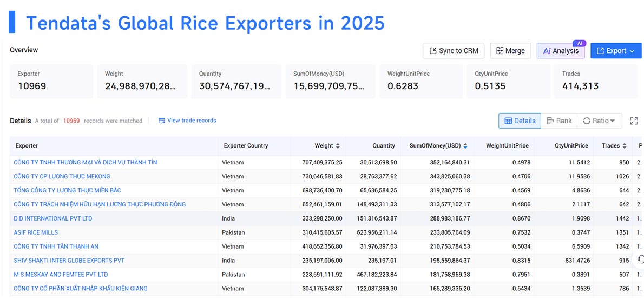644x300 pixels.
Task: Click the WeightUnitPrice column header
Action: (507, 146)
